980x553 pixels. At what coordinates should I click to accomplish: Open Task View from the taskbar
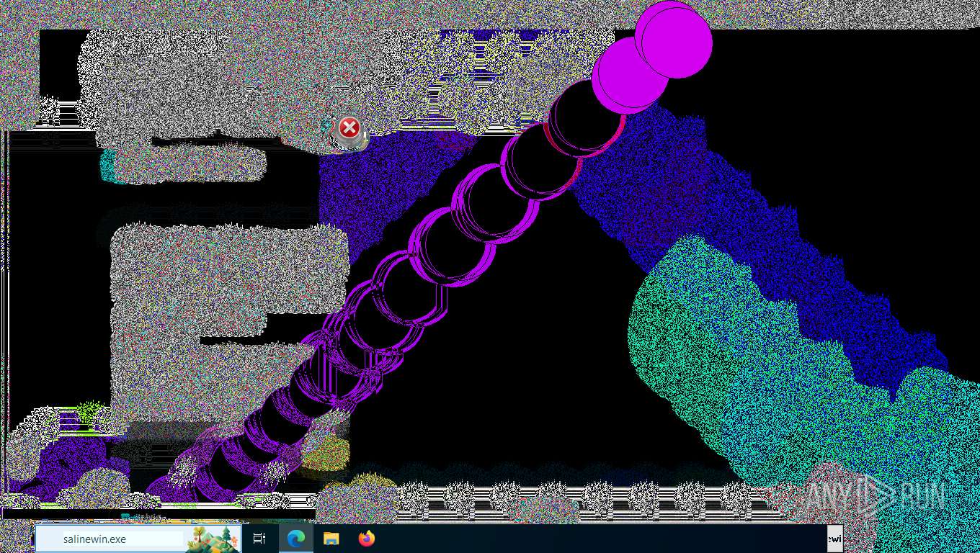[x=259, y=539]
